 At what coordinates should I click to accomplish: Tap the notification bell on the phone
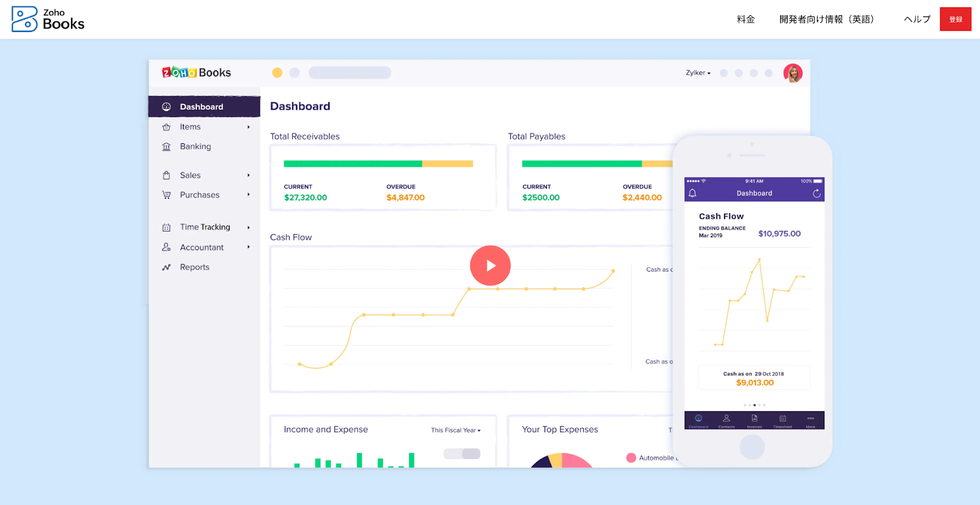(x=693, y=193)
